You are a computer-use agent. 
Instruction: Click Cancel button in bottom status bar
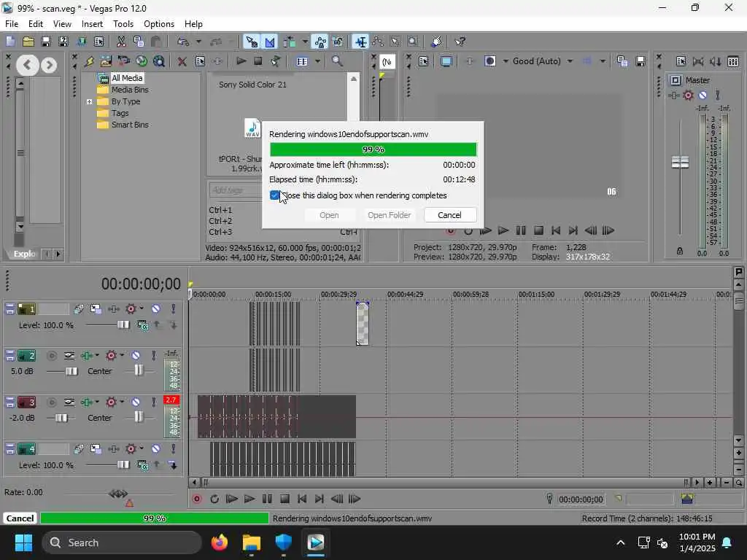coord(20,518)
